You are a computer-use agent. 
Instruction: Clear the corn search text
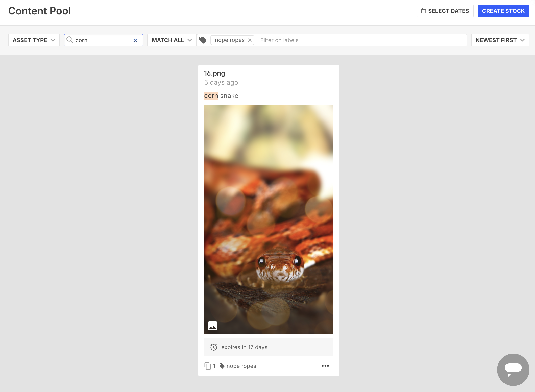(x=135, y=40)
